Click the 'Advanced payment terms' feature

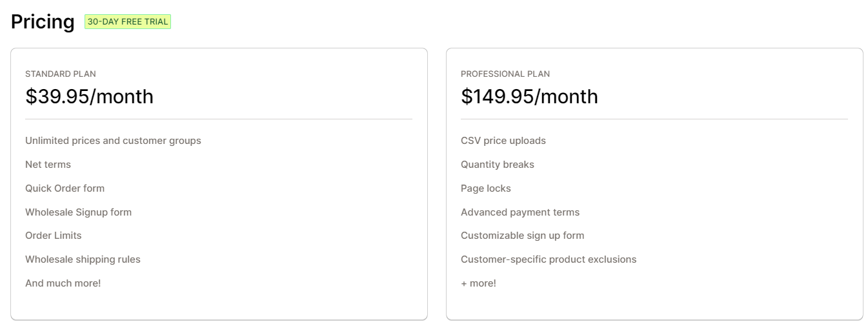click(520, 212)
